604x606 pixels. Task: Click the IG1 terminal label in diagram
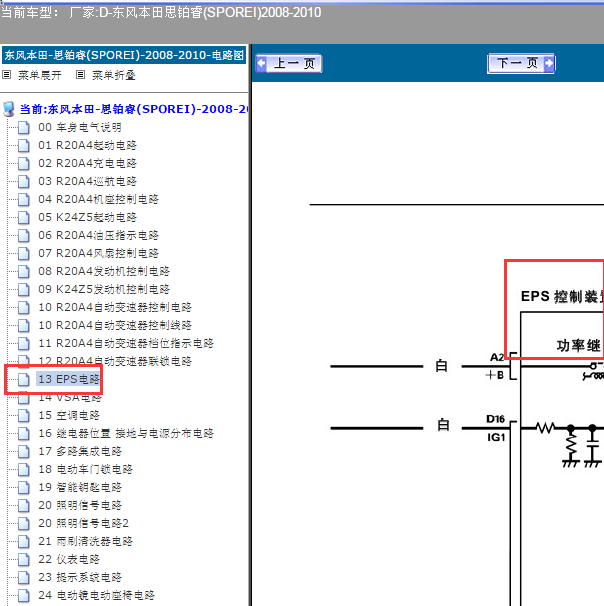[x=496, y=437]
